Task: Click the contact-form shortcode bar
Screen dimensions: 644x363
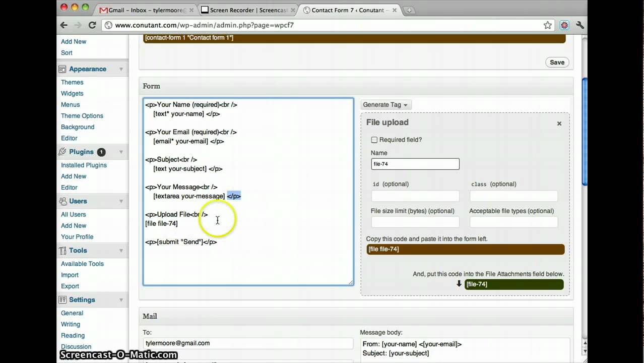Action: coord(354,38)
